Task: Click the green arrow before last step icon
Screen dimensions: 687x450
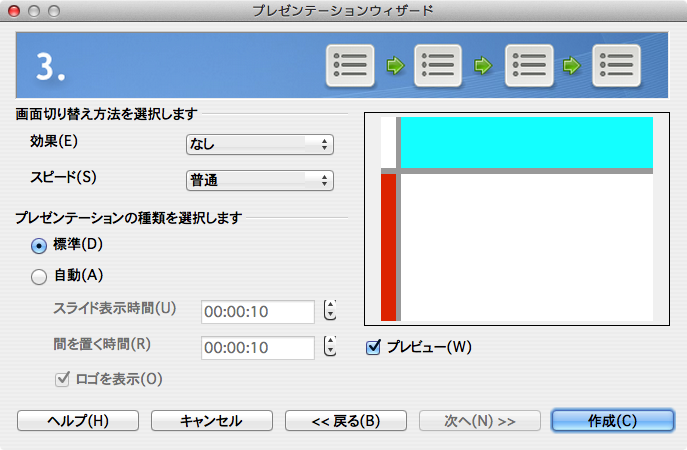Action: 573,67
